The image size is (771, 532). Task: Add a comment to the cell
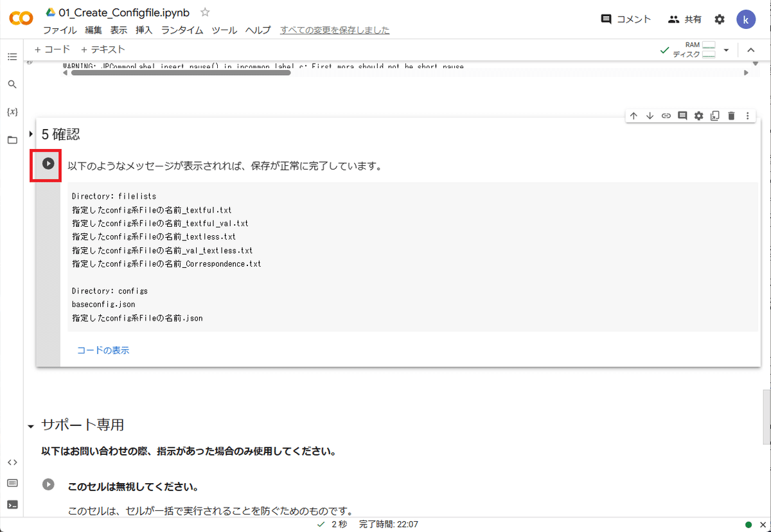click(x=682, y=116)
